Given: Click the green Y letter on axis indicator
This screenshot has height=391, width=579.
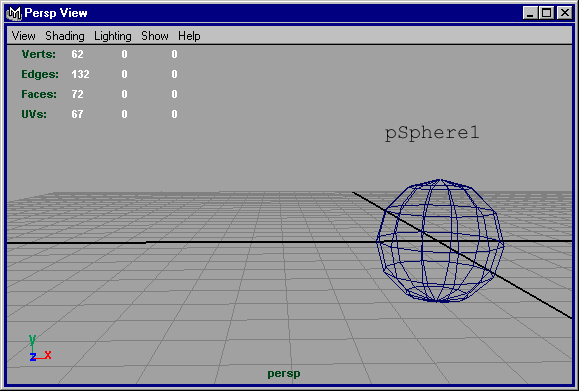Looking at the screenshot, I should pos(32,340).
